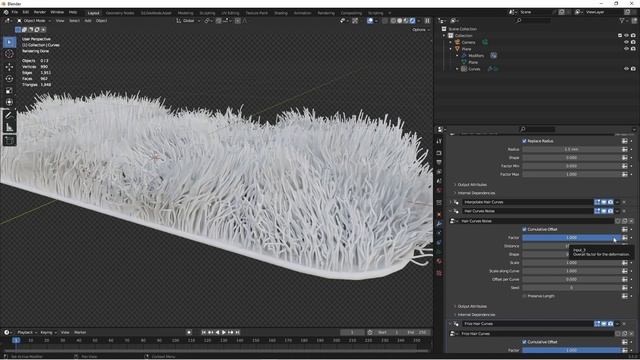Toggle Cumulative Offset in Hair Curves Noise
This screenshot has height=360, width=640.
click(x=524, y=229)
